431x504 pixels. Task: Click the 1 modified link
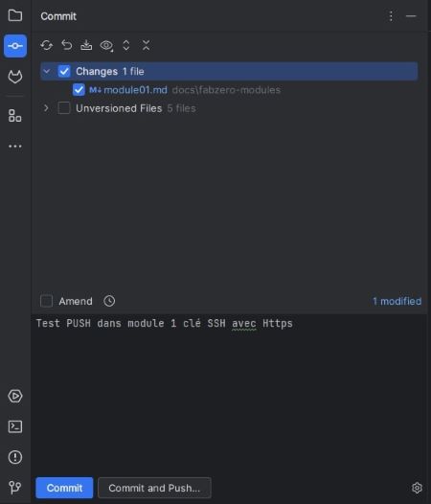click(397, 301)
